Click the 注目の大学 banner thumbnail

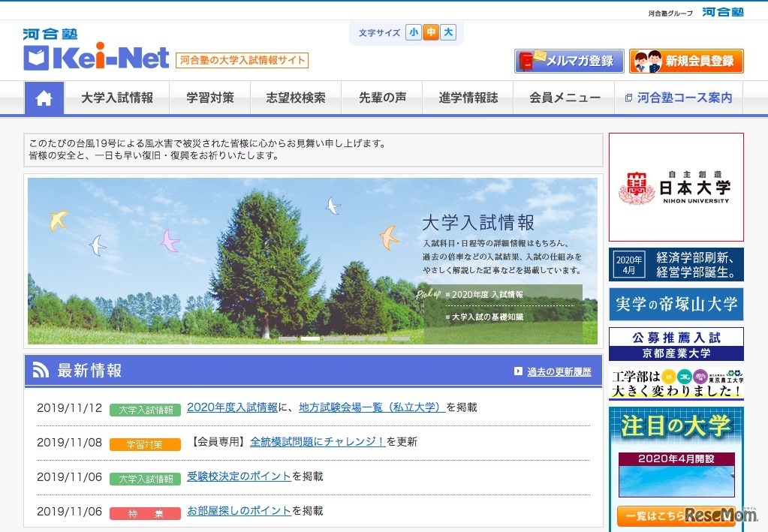[x=675, y=474]
